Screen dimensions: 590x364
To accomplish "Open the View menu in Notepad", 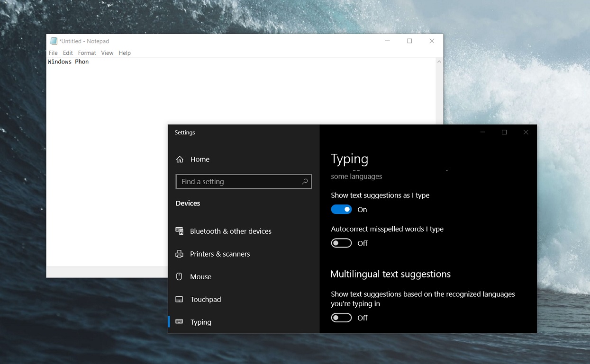I will pyautogui.click(x=107, y=53).
